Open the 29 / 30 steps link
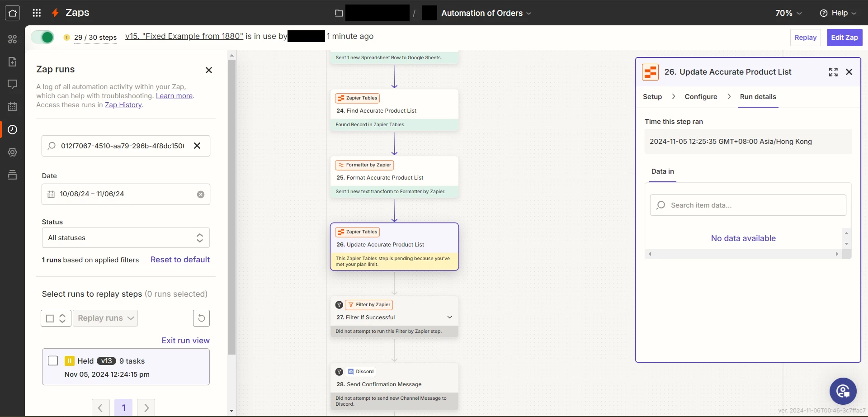Viewport: 868px width, 417px height. (x=95, y=38)
